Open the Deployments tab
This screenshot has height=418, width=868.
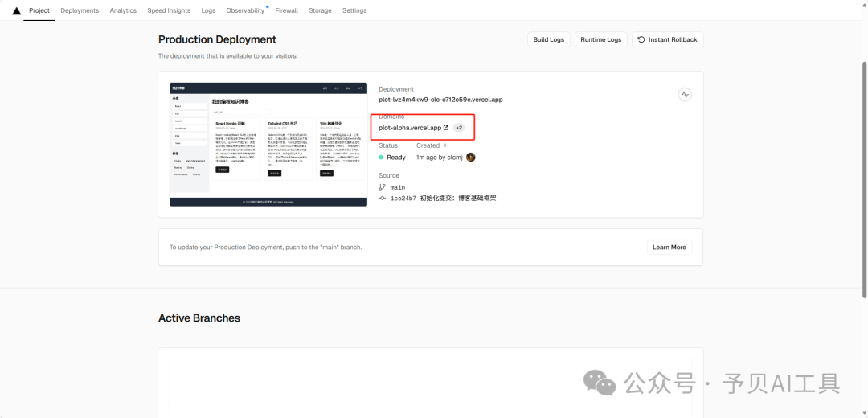click(80, 10)
